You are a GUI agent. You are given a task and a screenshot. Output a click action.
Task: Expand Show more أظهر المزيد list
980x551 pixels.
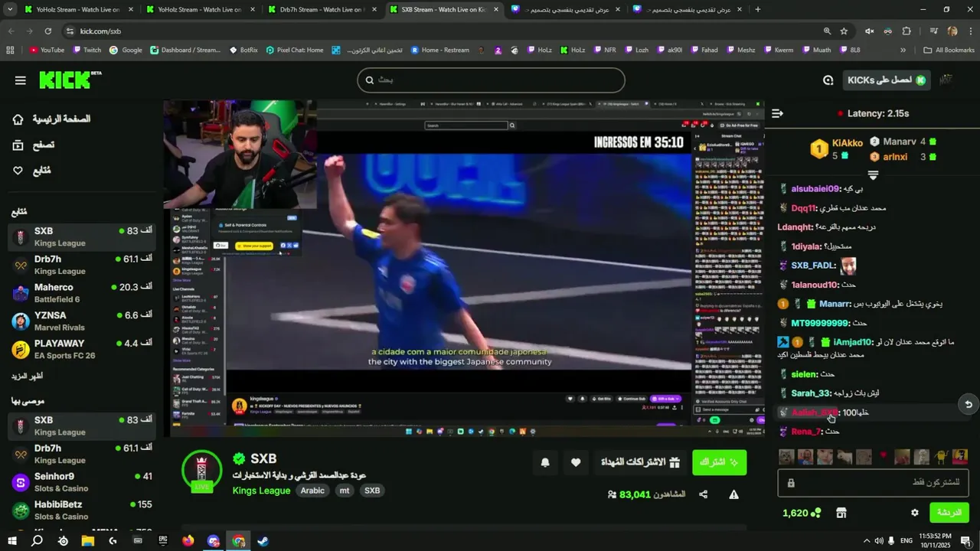[x=27, y=377]
